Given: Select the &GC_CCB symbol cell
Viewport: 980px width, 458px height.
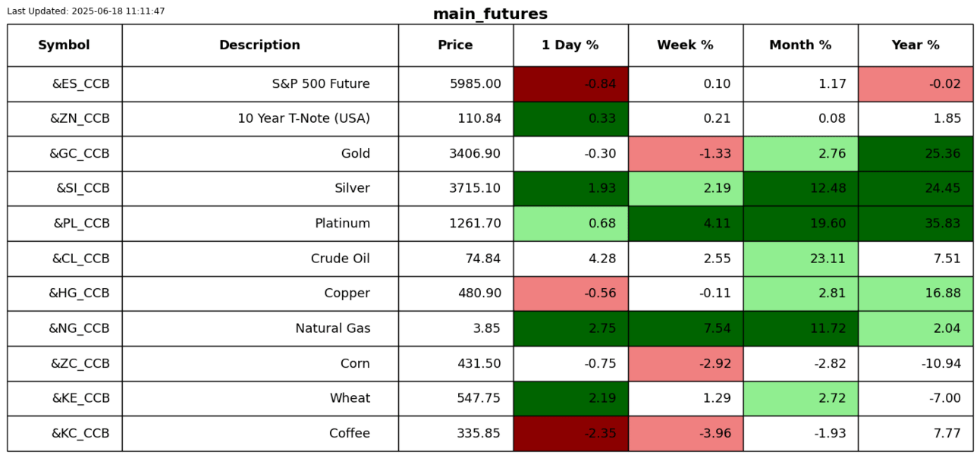Looking at the screenshot, I should point(80,154).
